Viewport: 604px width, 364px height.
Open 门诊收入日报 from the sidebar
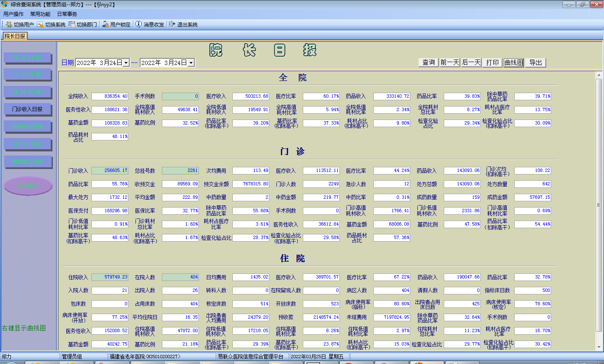point(28,109)
